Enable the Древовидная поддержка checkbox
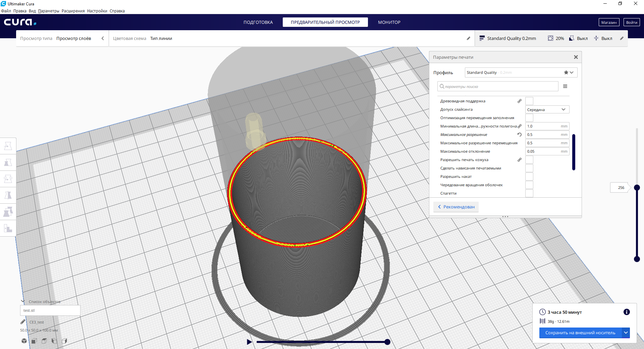Screen dimensions: 644x349 point(529,101)
